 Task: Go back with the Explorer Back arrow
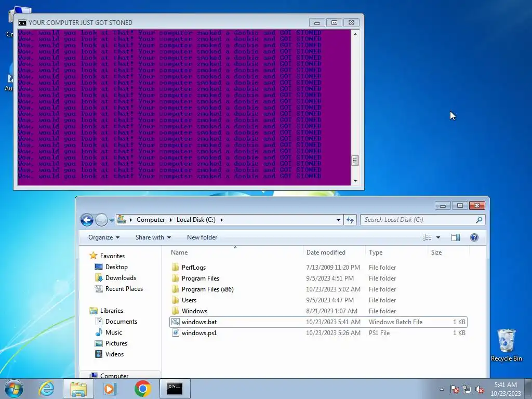87,220
